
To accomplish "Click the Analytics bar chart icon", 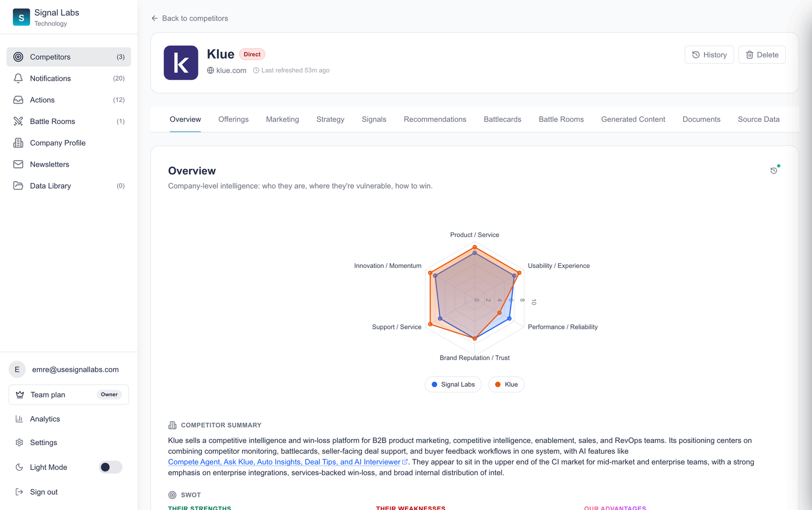I will coord(19,419).
